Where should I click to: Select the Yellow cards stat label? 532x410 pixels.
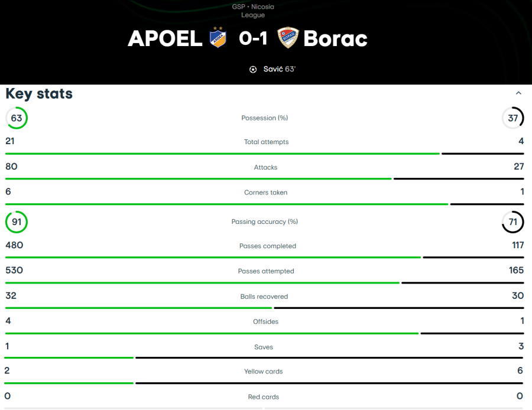(264, 372)
